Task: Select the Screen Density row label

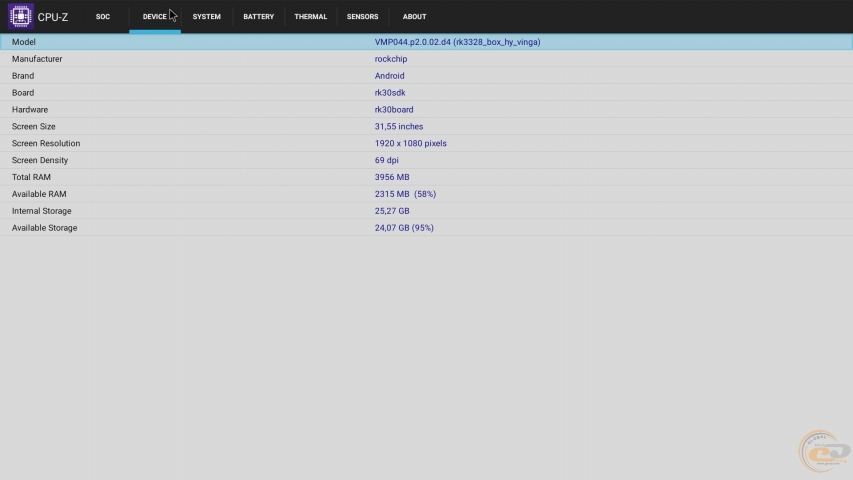Action: [40, 160]
